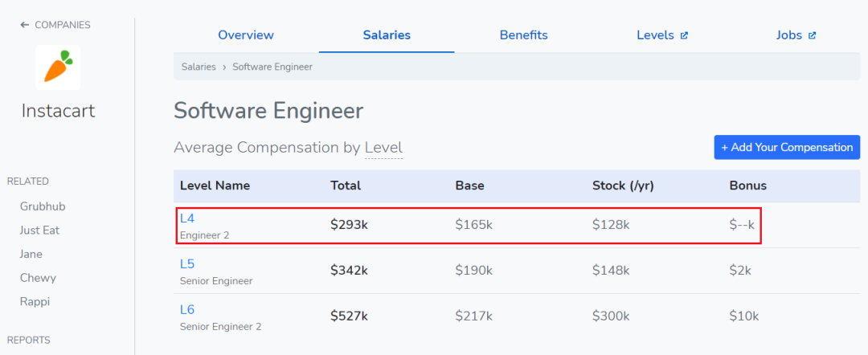Click the Add Your Compensation button
The image size is (868, 355).
787,147
